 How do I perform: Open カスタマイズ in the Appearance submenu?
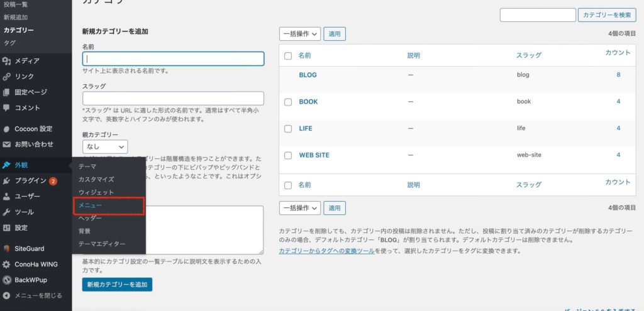[96, 179]
